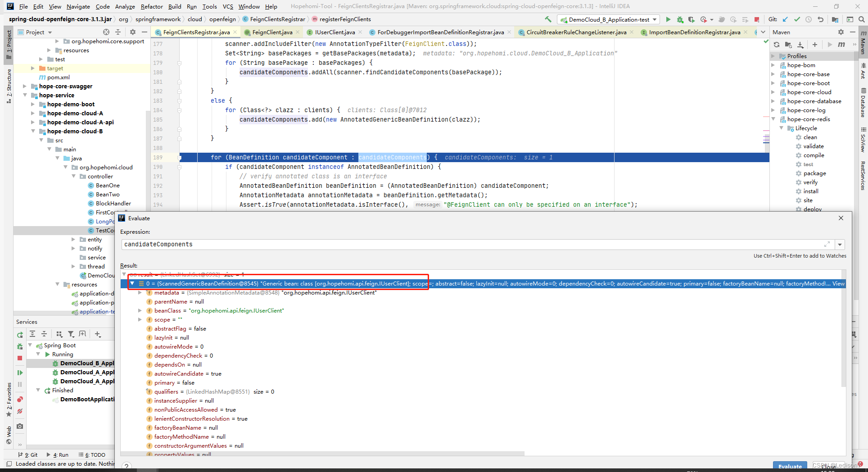Start debugging with the green bug icon
The image size is (868, 472).
[680, 19]
